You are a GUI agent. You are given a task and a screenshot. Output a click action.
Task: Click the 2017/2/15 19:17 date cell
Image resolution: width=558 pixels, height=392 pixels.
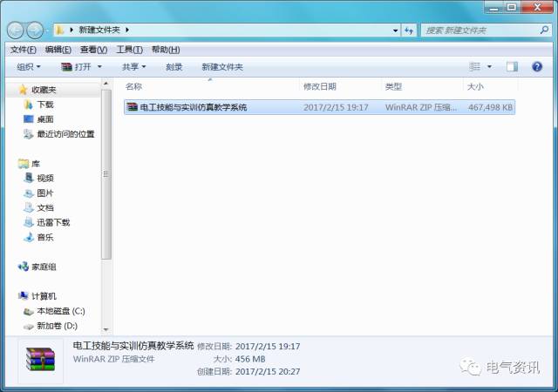(x=336, y=107)
